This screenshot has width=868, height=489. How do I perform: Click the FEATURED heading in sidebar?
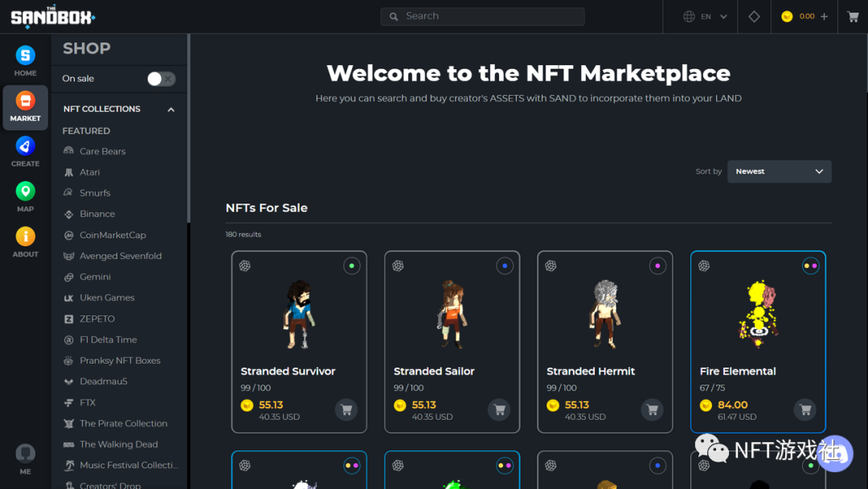(x=86, y=131)
